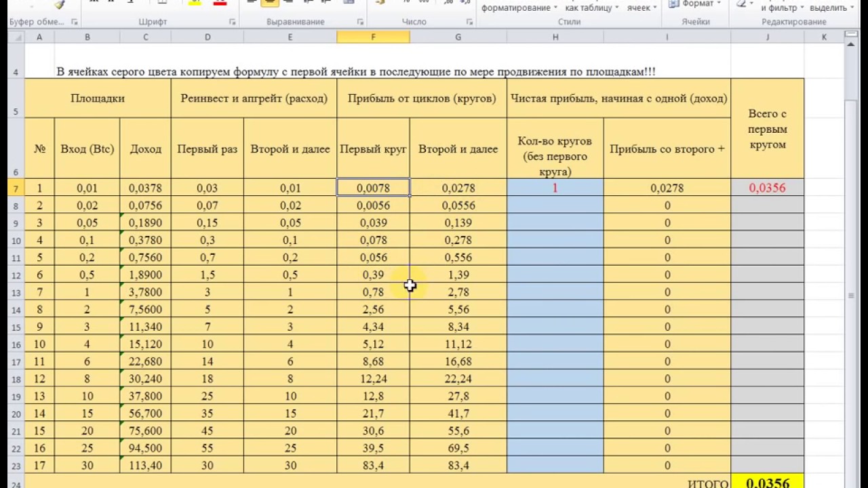Click the Вход (Btc) column heading
This screenshot has width=868, height=488.
pos(87,149)
